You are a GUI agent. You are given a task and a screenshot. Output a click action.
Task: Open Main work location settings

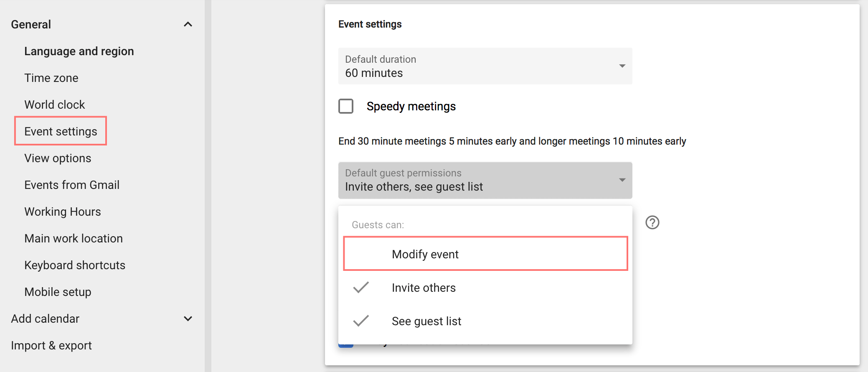[74, 238]
